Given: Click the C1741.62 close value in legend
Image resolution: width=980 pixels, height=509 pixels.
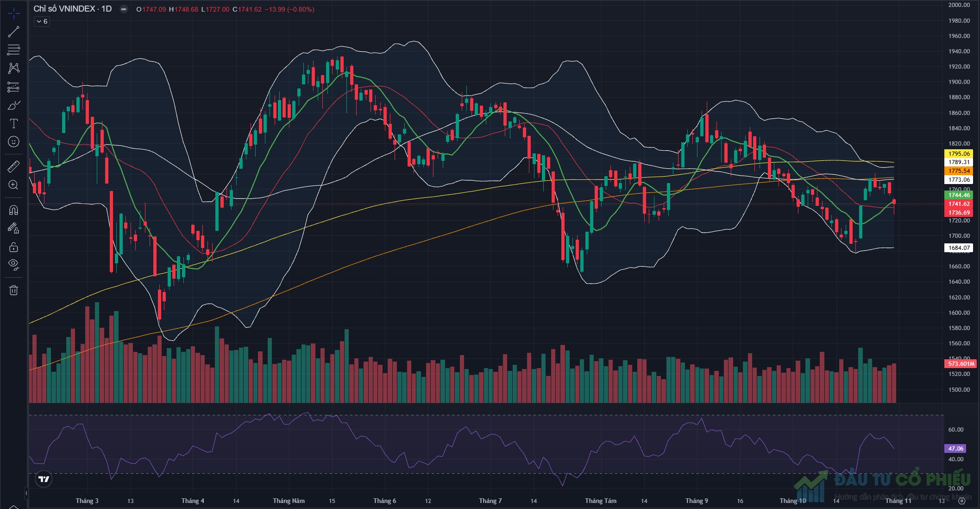Looking at the screenshot, I should click(x=247, y=9).
